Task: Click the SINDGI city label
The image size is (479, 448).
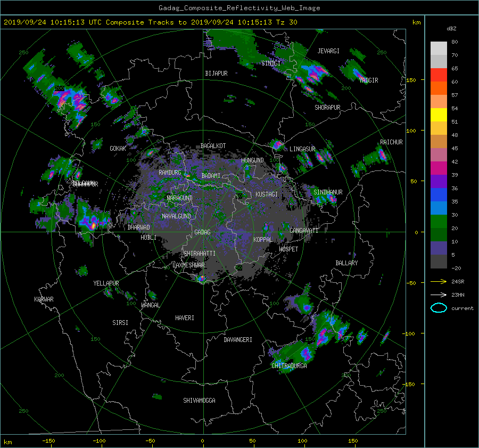Action: (271, 63)
